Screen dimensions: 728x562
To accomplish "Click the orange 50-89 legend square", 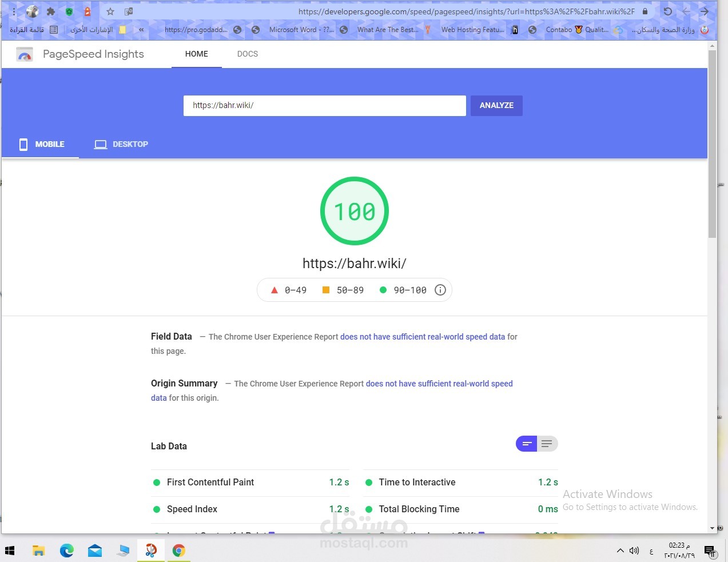I will point(326,290).
